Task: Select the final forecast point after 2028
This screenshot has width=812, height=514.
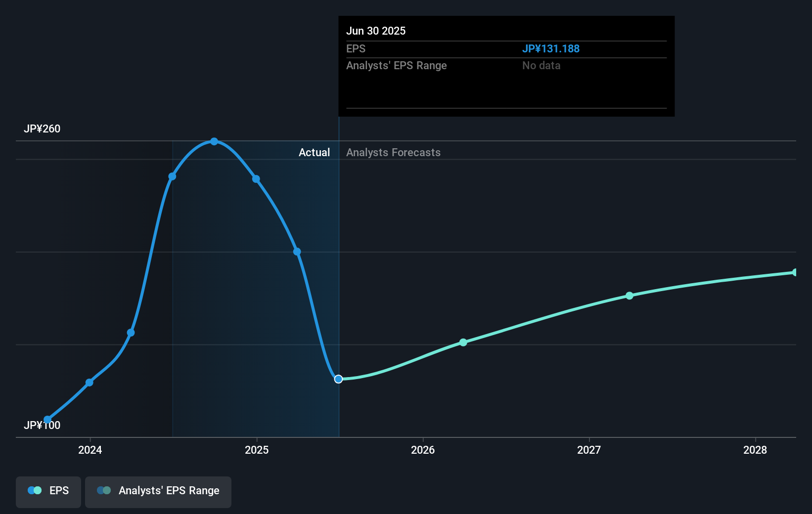Action: (795, 272)
